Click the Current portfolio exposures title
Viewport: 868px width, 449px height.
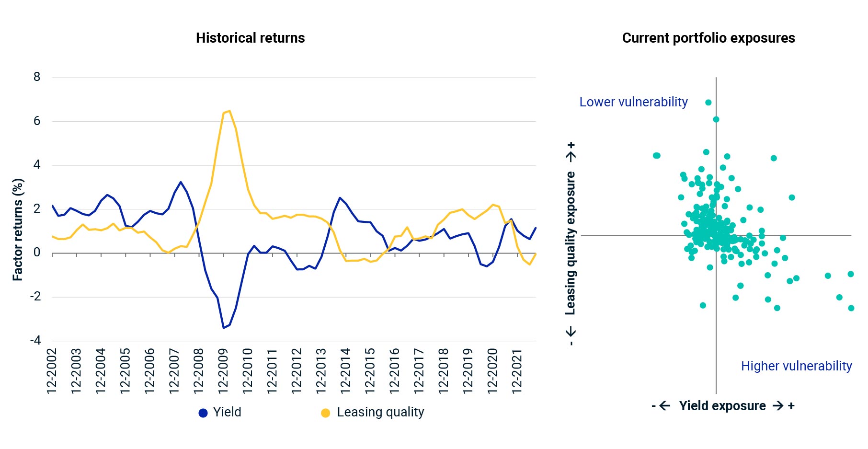tap(708, 38)
